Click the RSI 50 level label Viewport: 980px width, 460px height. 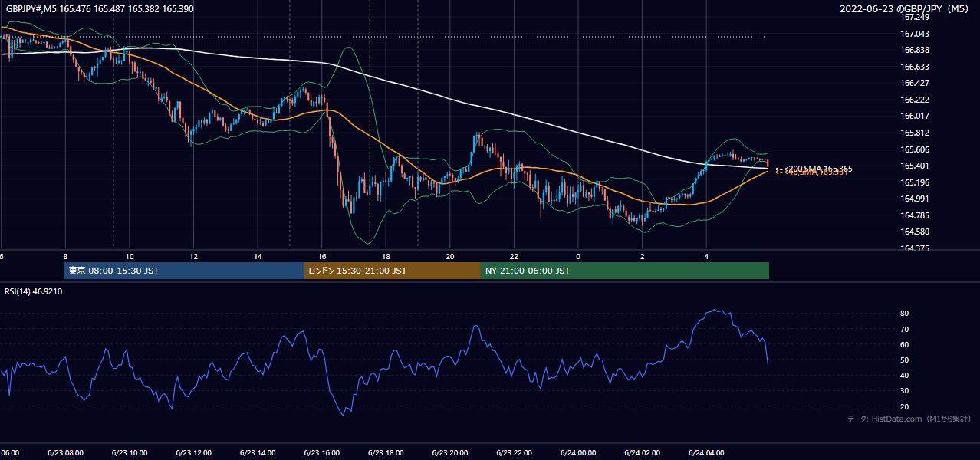pos(904,360)
